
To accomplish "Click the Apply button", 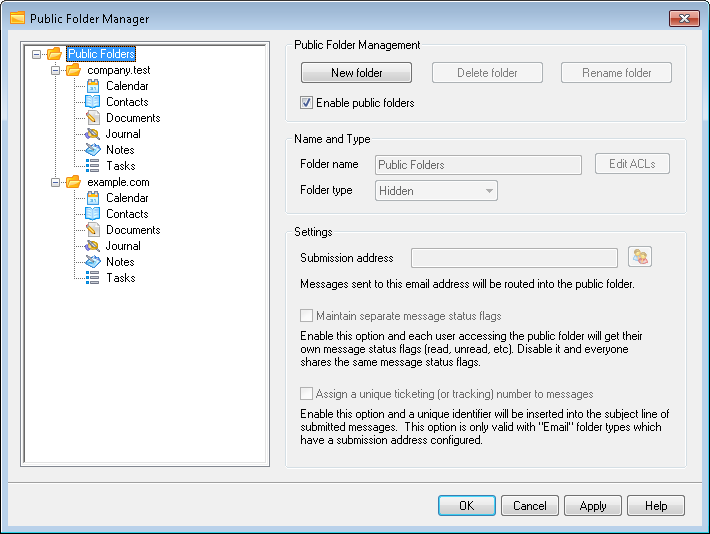I will (593, 505).
